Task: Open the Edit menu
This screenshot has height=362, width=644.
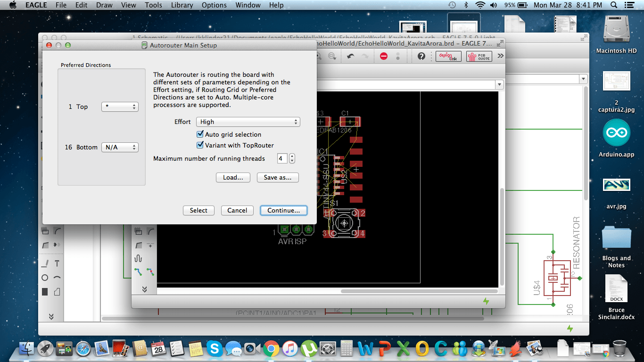Action: [82, 5]
